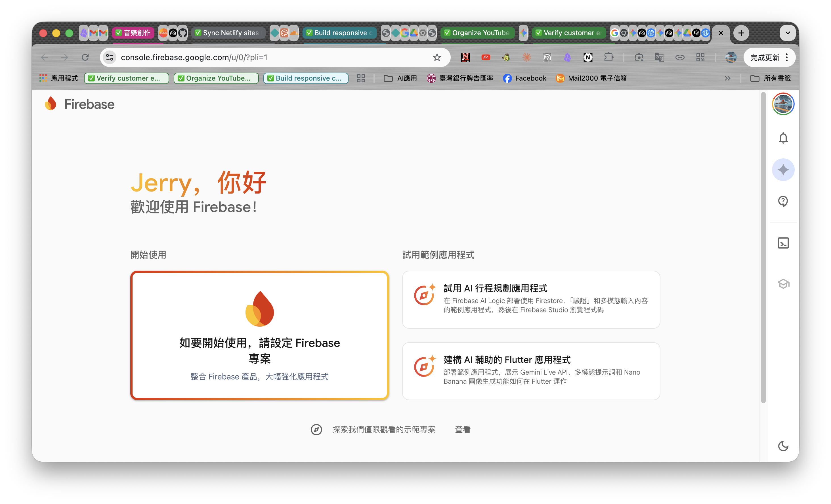Open the Gemini sparkle assistant button
The width and height of the screenshot is (831, 504).
click(x=783, y=170)
